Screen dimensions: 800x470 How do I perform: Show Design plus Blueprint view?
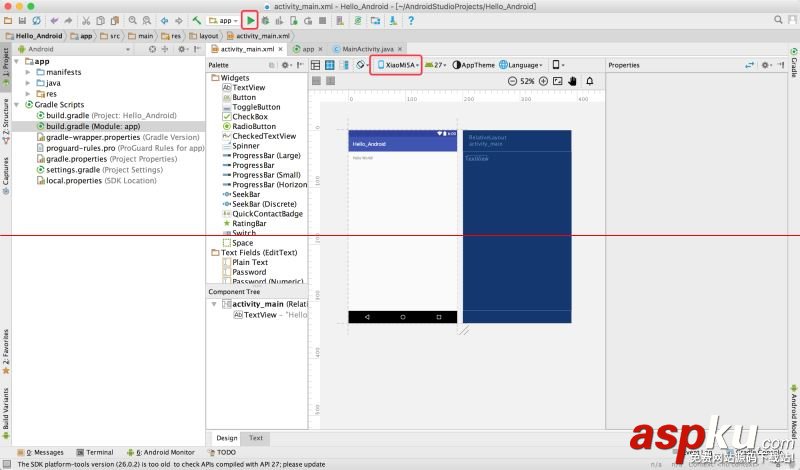point(344,65)
